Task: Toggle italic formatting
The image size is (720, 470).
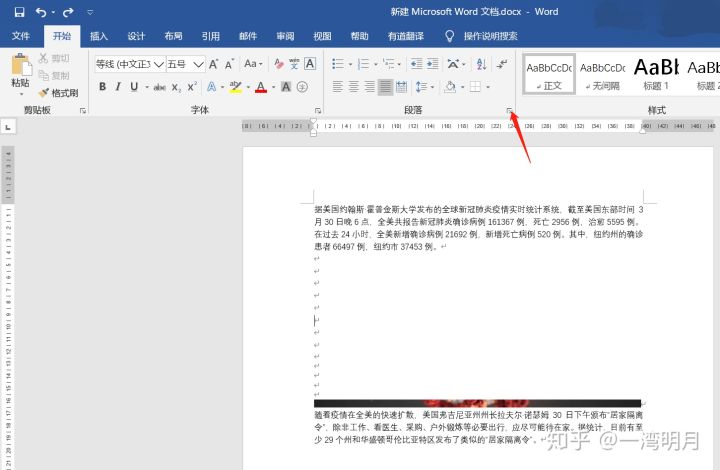Action: click(118, 87)
